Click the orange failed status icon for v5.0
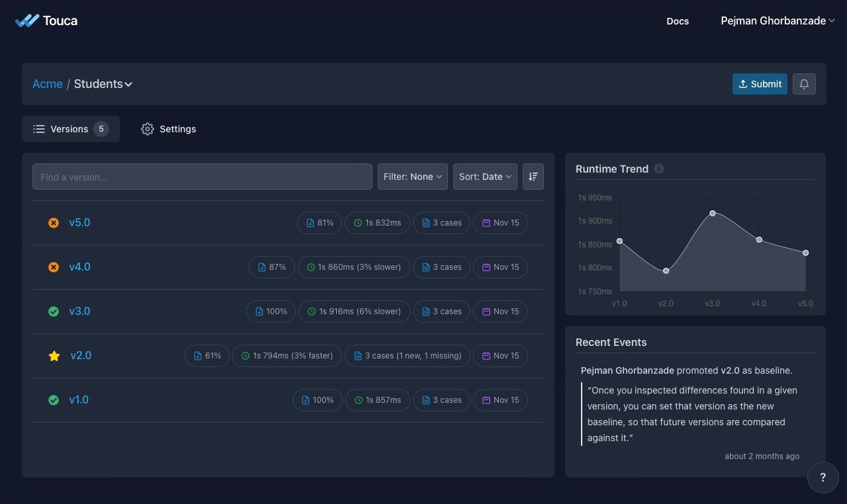Viewport: 847px width, 504px height. pos(54,223)
